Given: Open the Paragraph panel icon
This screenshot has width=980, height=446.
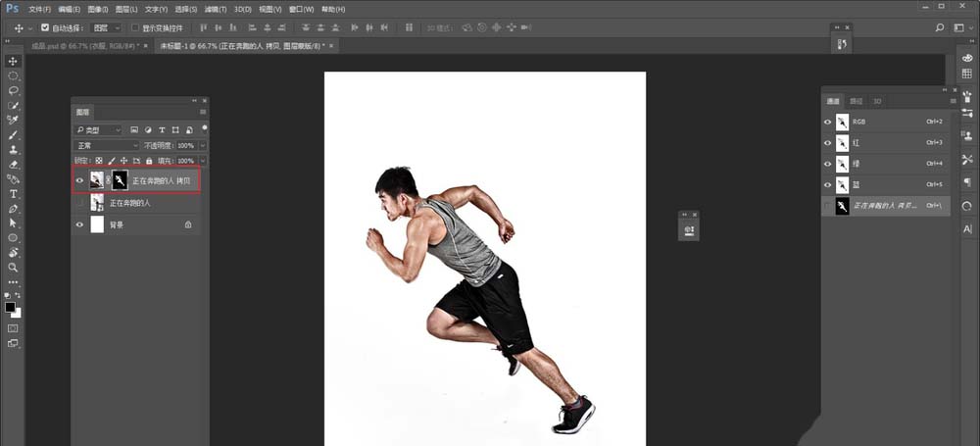Looking at the screenshot, I should pos(967,182).
